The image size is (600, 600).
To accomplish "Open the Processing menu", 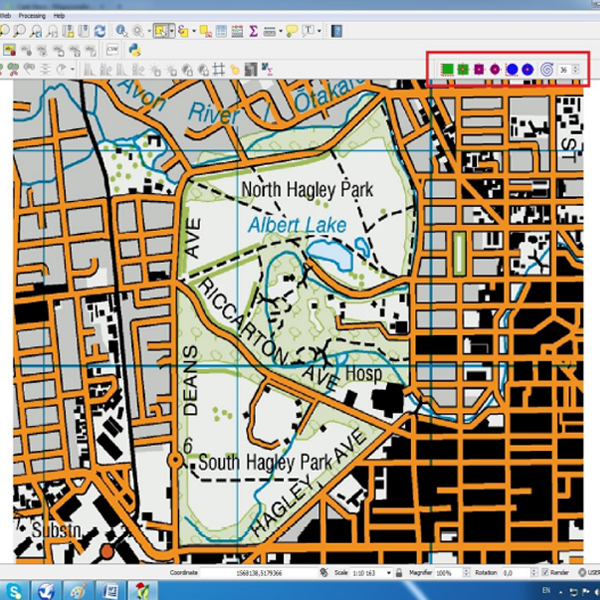I will 31,16.
